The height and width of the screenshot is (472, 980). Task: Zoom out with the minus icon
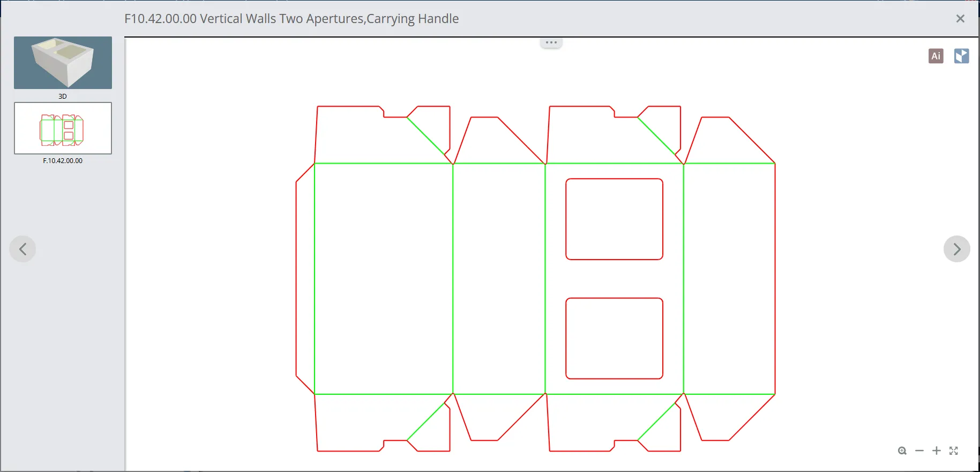(x=919, y=451)
